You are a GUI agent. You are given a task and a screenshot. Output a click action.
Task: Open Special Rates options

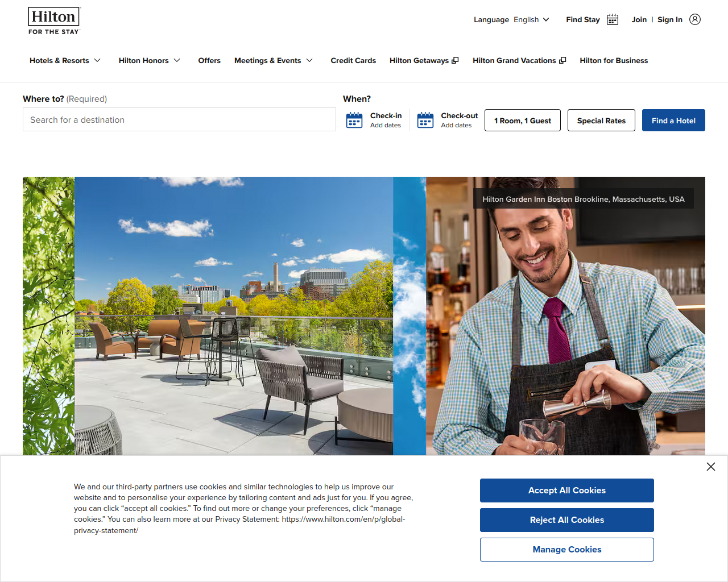click(x=601, y=120)
